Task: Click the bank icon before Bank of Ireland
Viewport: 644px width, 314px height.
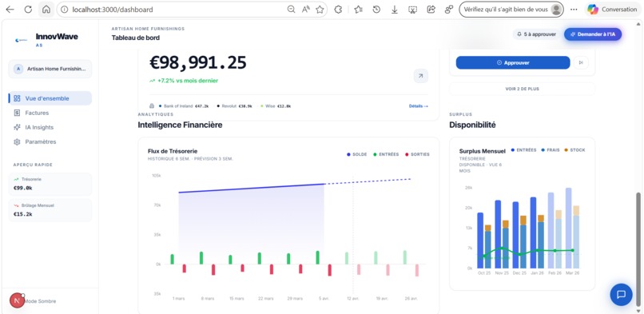Action: (x=152, y=106)
